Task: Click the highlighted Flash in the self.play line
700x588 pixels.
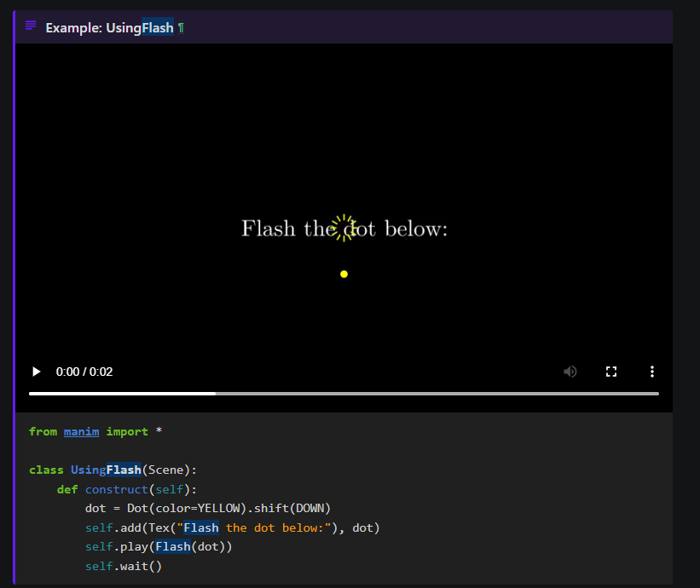Action: pyautogui.click(x=172, y=546)
